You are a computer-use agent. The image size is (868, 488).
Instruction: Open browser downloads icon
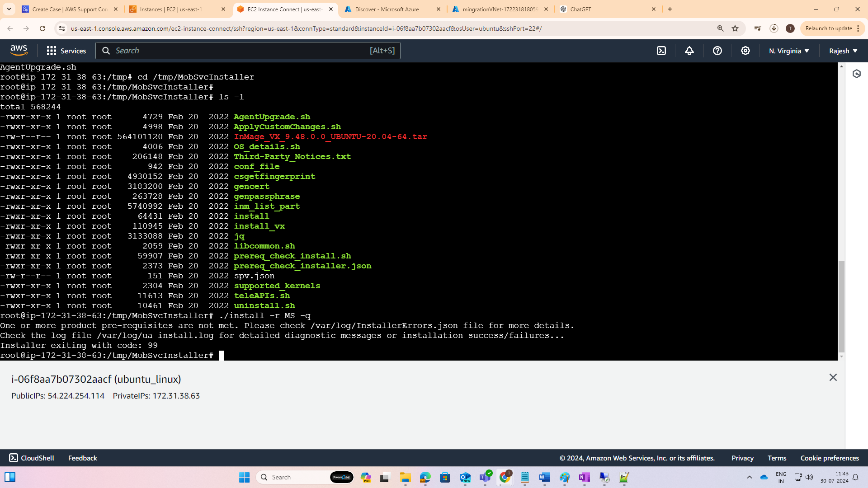pyautogui.click(x=774, y=28)
